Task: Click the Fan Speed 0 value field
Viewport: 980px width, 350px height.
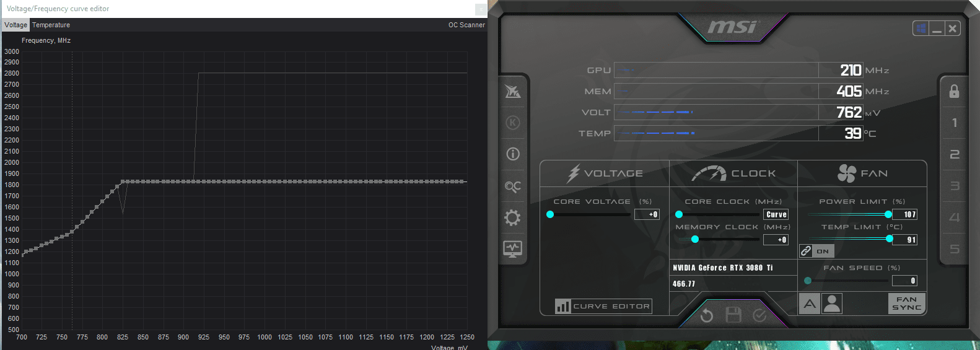Action: point(904,281)
